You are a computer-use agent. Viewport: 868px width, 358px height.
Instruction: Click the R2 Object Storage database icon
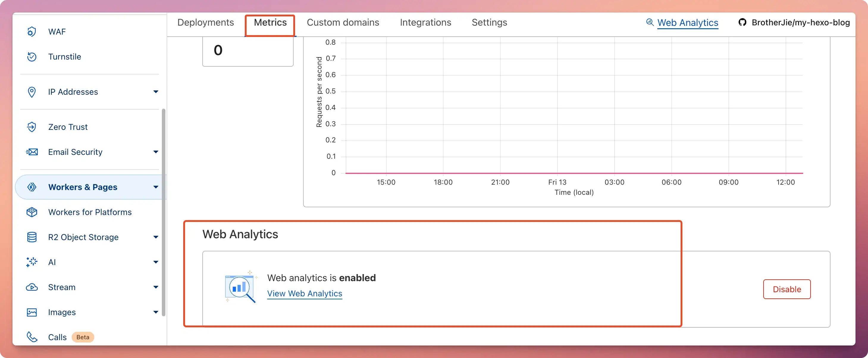[x=32, y=237]
